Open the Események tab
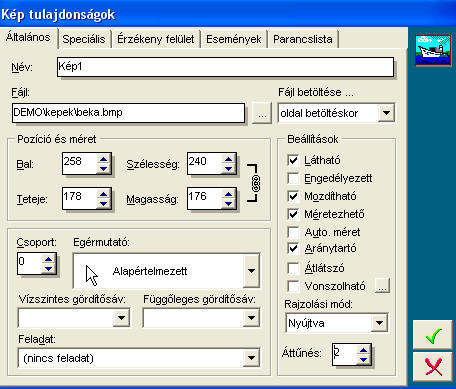456x389 pixels. coord(234,39)
